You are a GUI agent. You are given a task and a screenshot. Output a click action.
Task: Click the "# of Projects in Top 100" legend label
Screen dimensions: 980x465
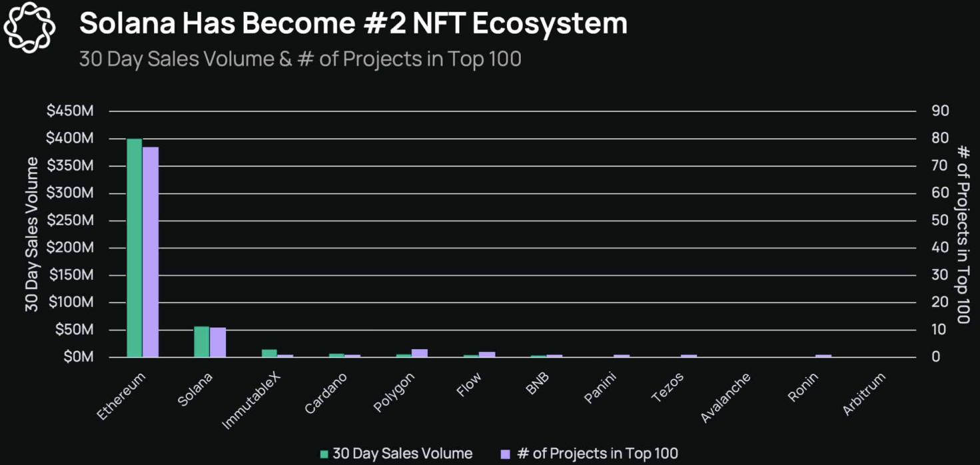point(597,454)
